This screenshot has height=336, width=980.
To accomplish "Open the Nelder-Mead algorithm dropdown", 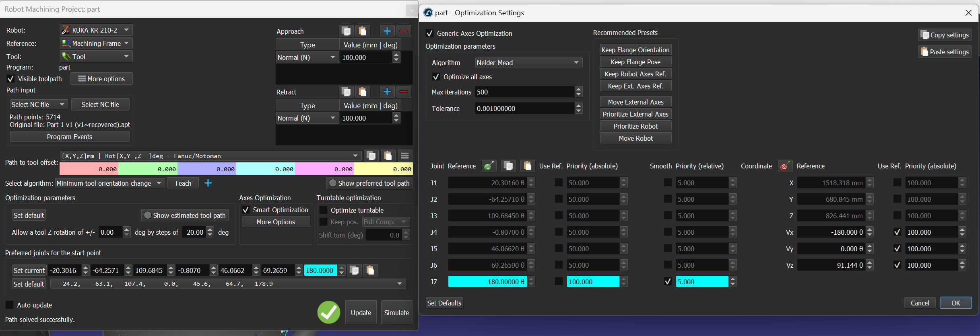I will [528, 63].
